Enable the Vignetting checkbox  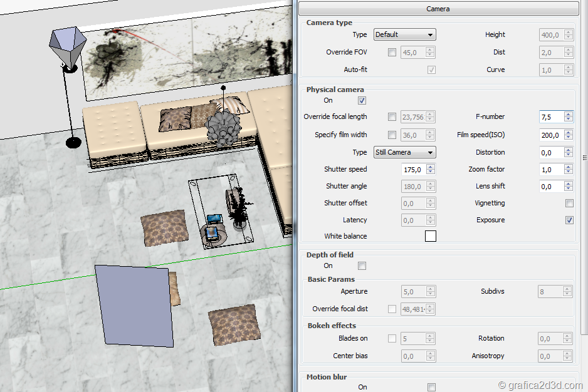click(569, 204)
